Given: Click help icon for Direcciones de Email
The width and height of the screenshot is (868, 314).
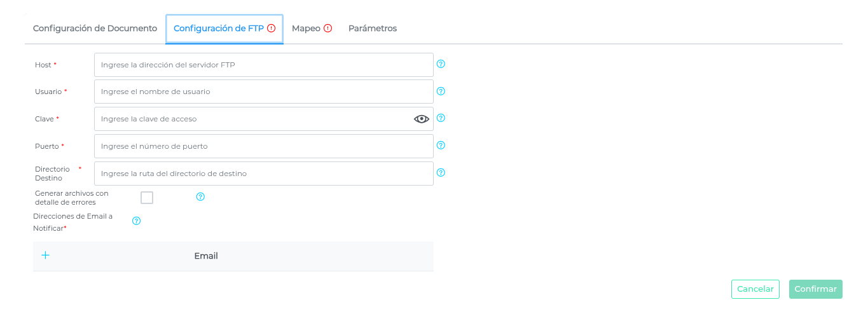Looking at the screenshot, I should click(x=136, y=221).
